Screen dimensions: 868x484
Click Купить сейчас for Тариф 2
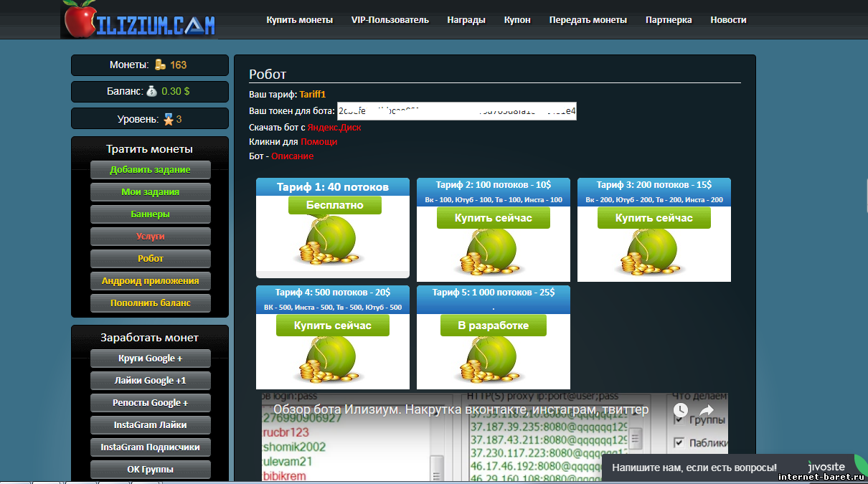pyautogui.click(x=494, y=218)
